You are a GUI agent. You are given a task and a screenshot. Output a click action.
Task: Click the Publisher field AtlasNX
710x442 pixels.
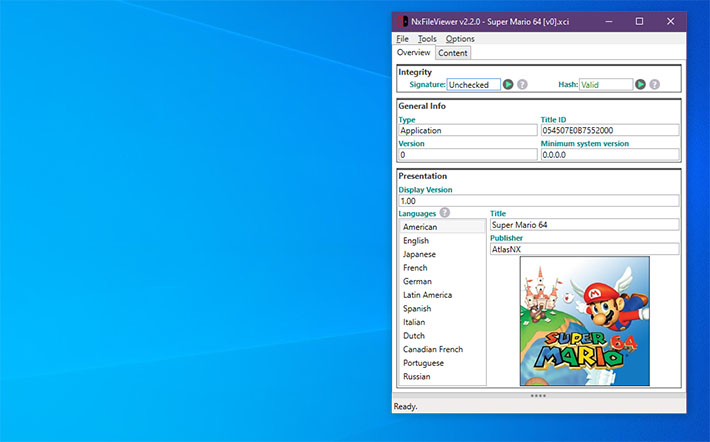pyautogui.click(x=585, y=249)
